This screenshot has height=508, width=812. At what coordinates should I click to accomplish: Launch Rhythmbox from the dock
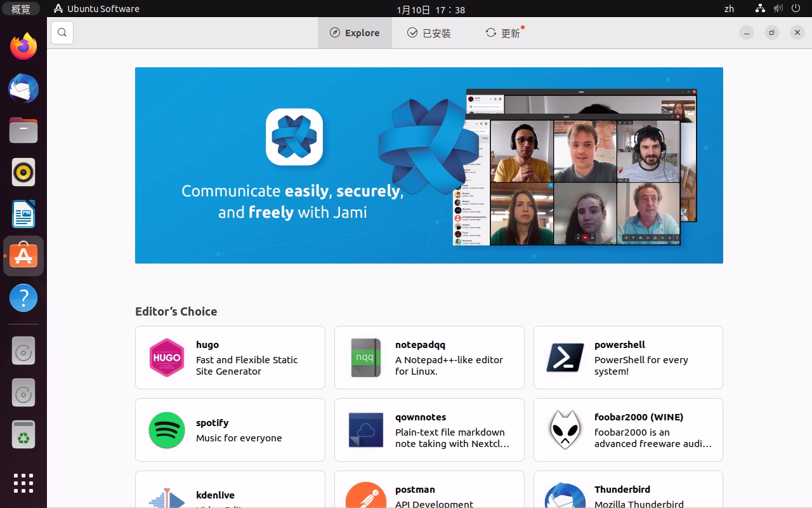[23, 172]
